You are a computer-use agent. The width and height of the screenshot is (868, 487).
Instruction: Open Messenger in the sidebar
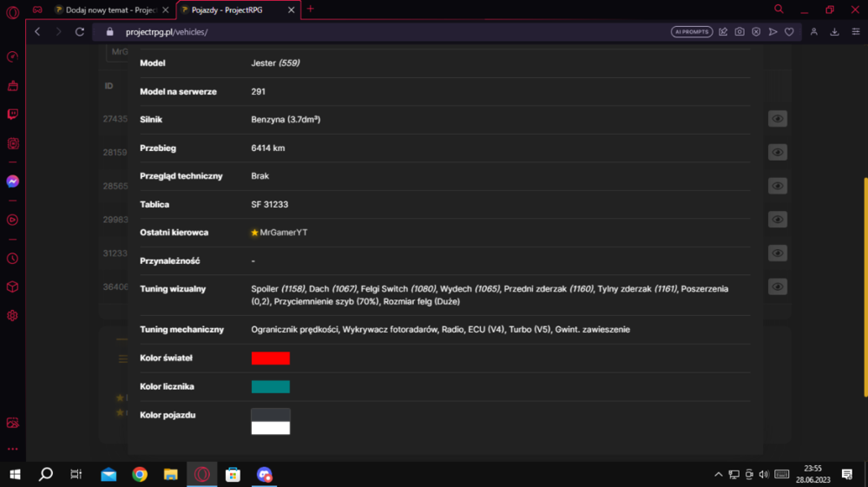click(x=12, y=181)
